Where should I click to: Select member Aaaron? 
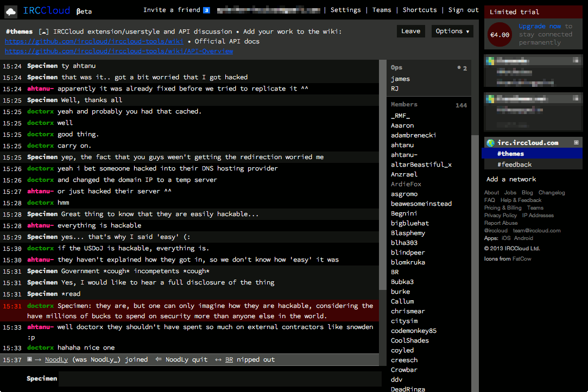[x=402, y=125]
